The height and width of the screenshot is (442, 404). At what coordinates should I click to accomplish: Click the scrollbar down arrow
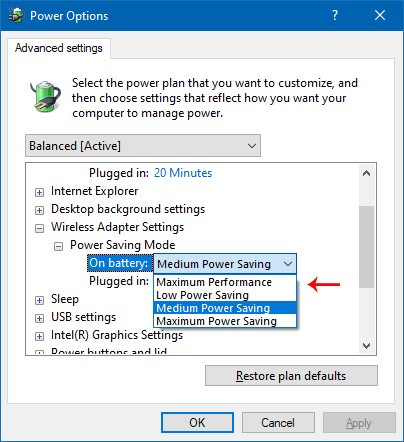[367, 346]
